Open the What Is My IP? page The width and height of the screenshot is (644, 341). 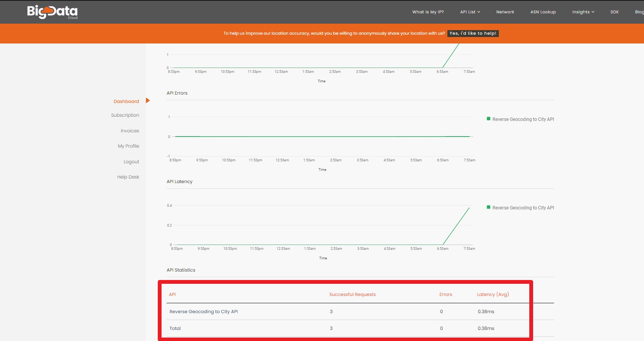(x=428, y=12)
